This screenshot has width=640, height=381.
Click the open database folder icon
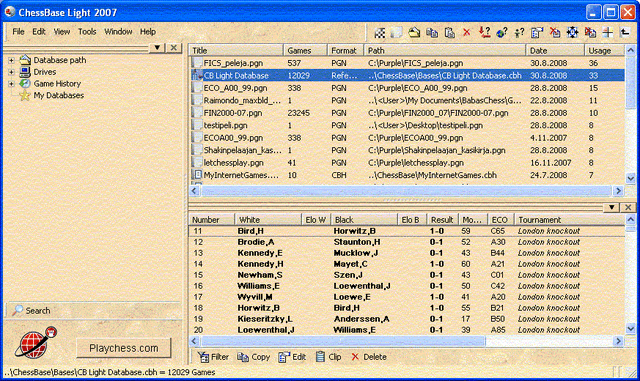(x=414, y=33)
